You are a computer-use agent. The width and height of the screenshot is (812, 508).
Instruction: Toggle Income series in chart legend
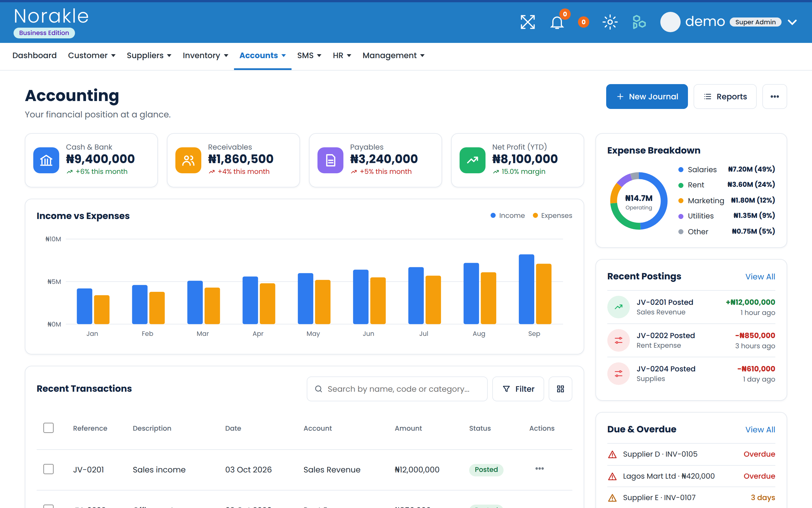[x=508, y=215]
